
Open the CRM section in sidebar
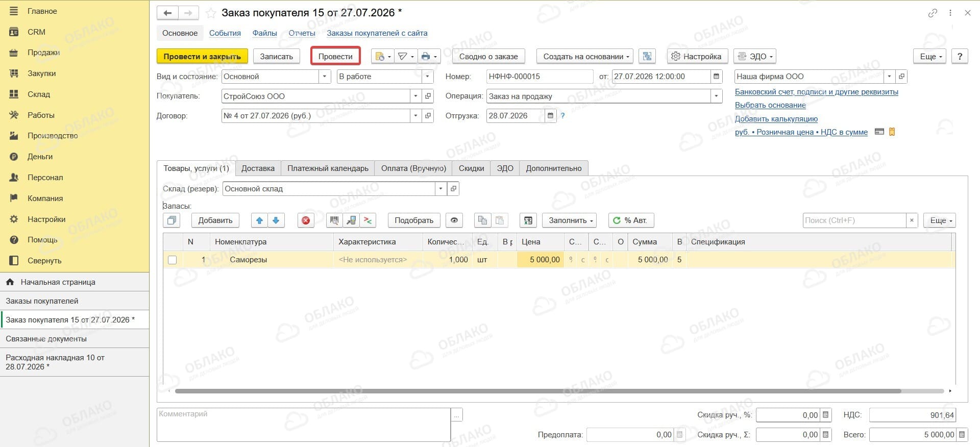coord(36,32)
